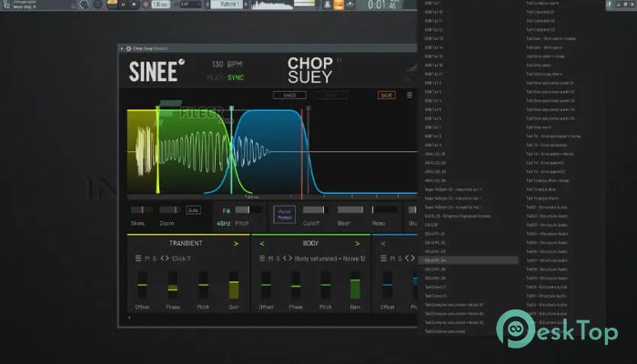Mute the Transient layer
637x364 pixels.
[147, 258]
